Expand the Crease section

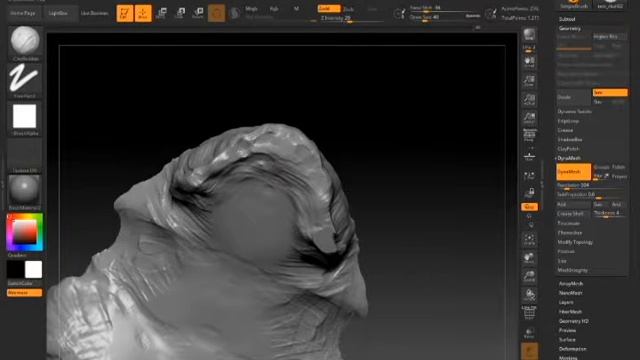click(565, 130)
